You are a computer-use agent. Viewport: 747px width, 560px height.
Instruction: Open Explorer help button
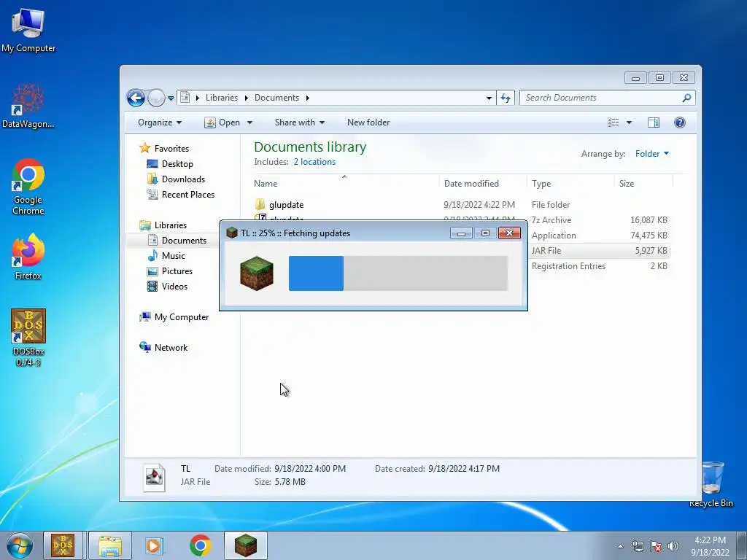(680, 122)
